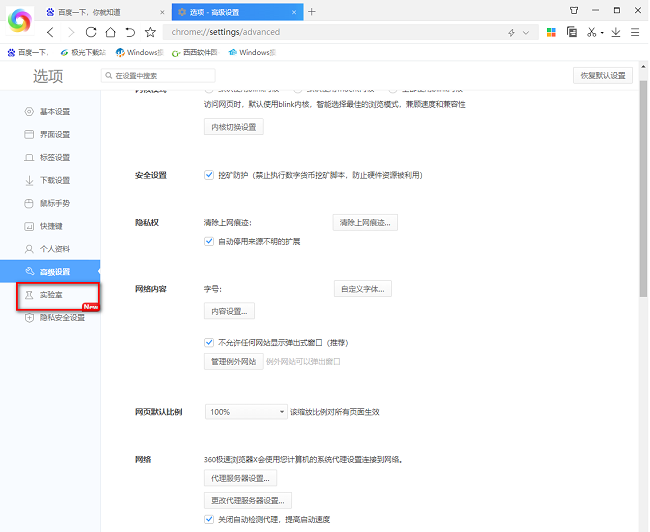Go to the home page icon
Screen dimensions: 650x532
point(110,32)
